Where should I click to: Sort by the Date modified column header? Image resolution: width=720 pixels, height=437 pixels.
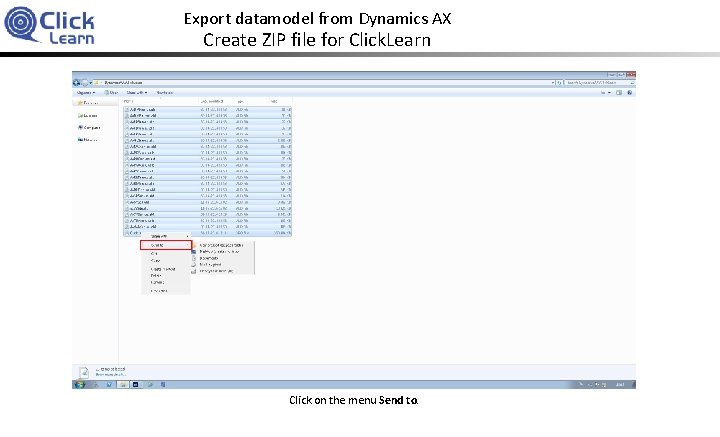tap(212, 101)
